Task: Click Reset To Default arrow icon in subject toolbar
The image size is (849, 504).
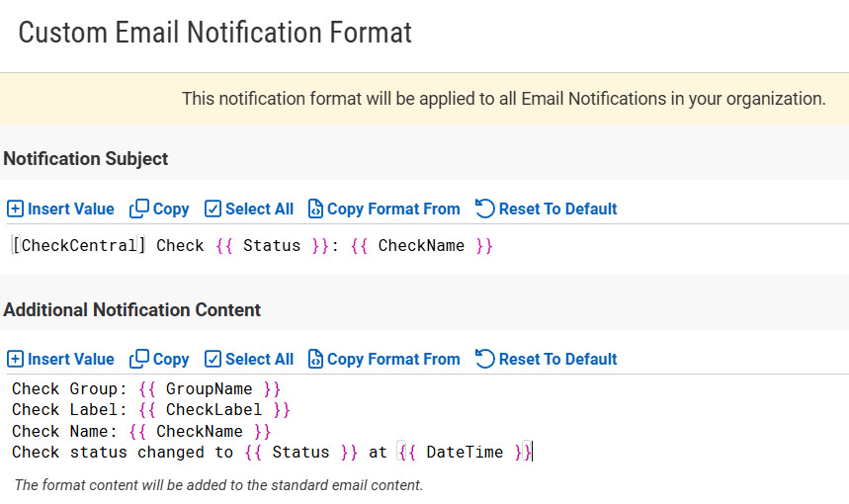Action: pyautogui.click(x=484, y=209)
